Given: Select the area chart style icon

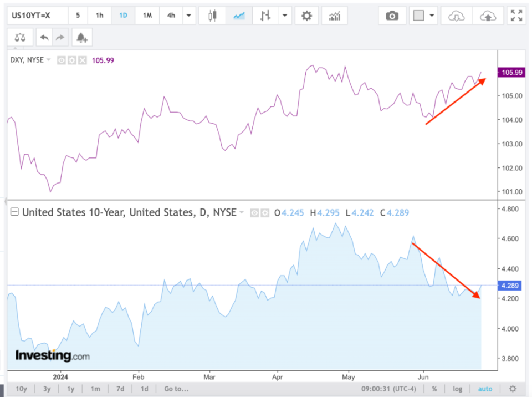Looking at the screenshot, I should [x=239, y=16].
